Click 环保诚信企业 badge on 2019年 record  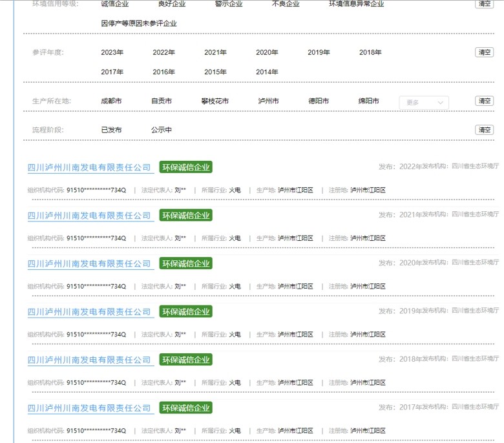(186, 312)
